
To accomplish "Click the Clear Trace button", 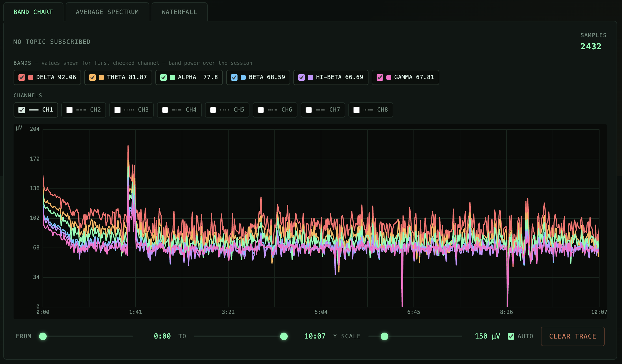I will 573,336.
